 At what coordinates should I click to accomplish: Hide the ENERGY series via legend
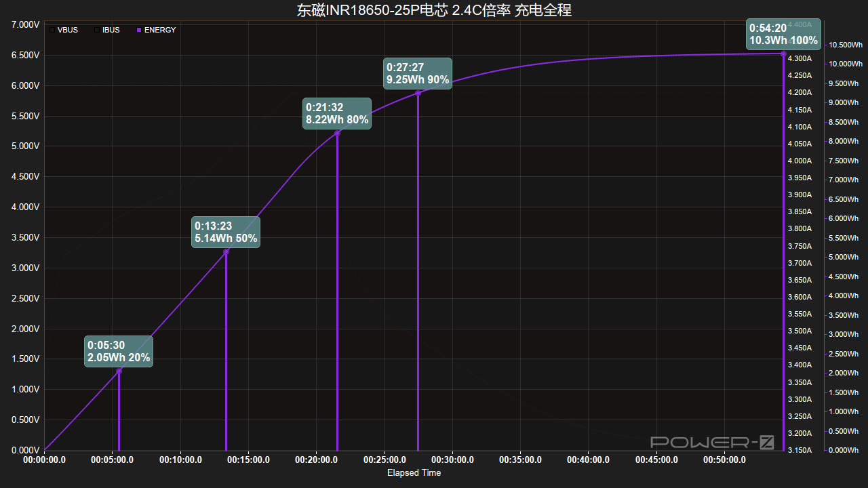139,30
